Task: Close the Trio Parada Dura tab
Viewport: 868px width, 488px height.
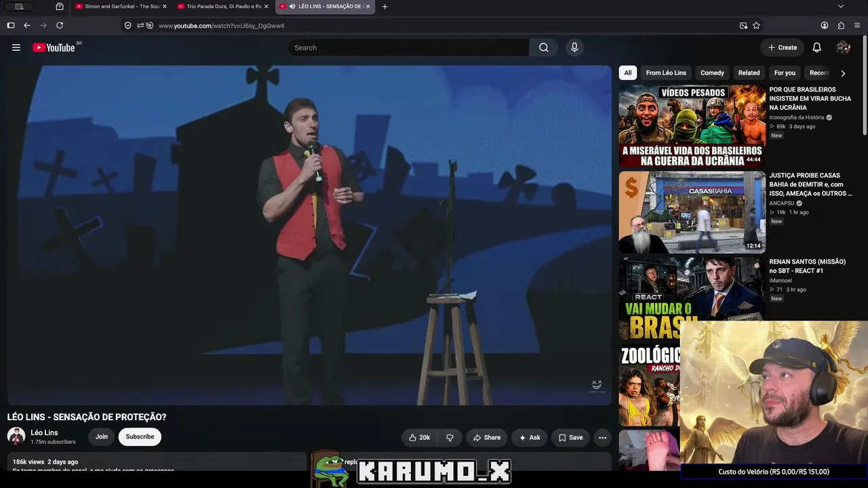Action: click(x=266, y=6)
